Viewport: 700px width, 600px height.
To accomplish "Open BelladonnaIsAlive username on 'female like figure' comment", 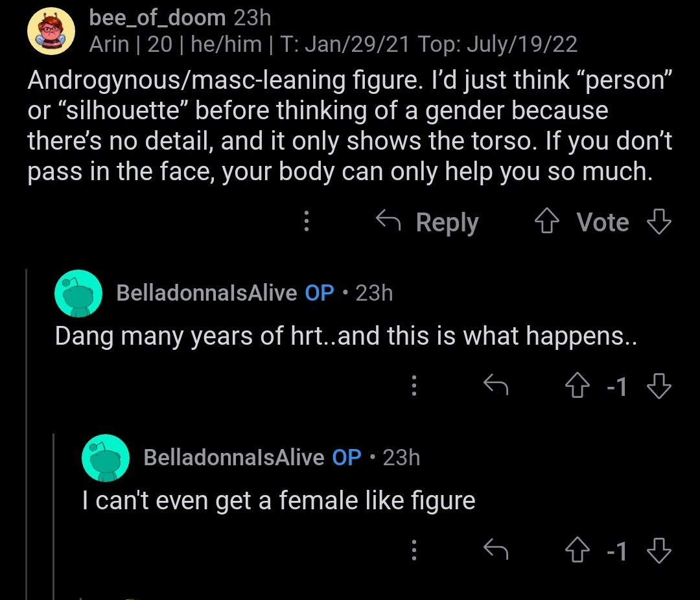I will [x=234, y=457].
